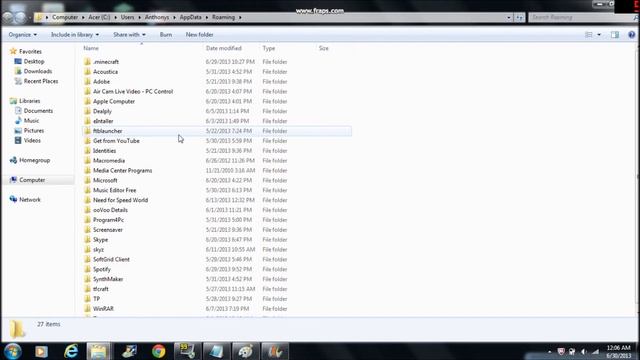Open Include in library dropdown
The image size is (640, 360).
click(75, 35)
